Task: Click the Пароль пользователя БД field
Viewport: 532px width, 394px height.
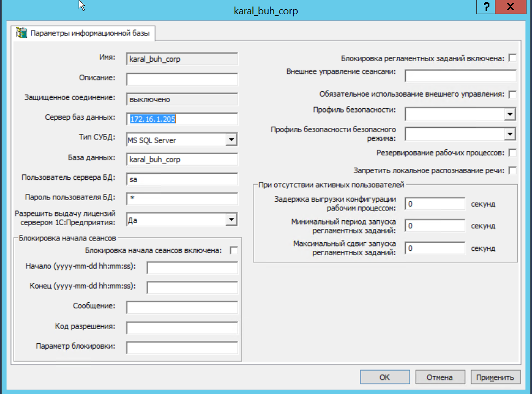Action: point(182,198)
